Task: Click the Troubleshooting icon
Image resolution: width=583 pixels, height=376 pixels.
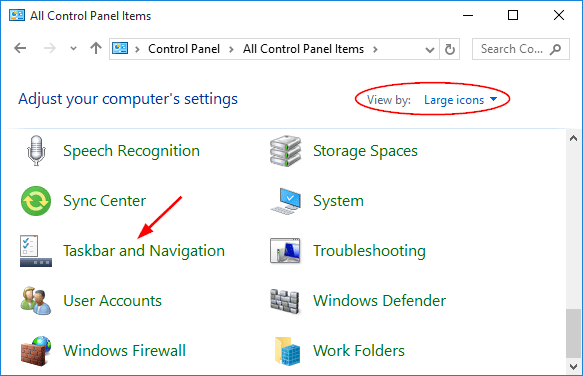Action: (x=285, y=251)
